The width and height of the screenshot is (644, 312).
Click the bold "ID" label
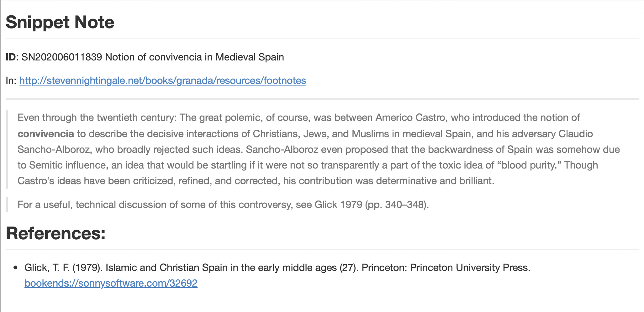pyautogui.click(x=11, y=57)
